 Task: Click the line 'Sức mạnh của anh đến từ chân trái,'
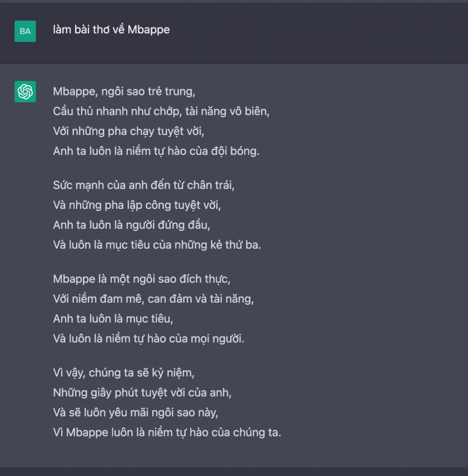tap(143, 185)
